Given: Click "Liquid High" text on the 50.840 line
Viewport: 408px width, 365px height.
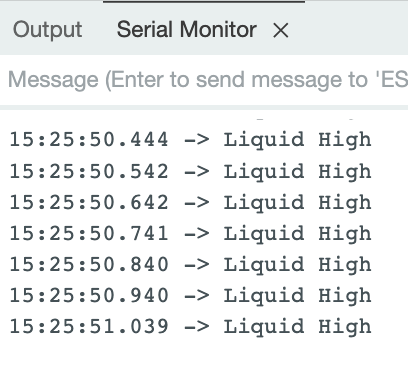Looking at the screenshot, I should tap(297, 266).
